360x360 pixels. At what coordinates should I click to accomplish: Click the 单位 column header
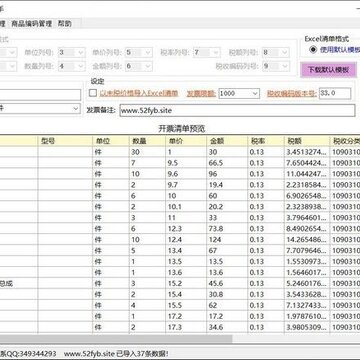point(111,141)
